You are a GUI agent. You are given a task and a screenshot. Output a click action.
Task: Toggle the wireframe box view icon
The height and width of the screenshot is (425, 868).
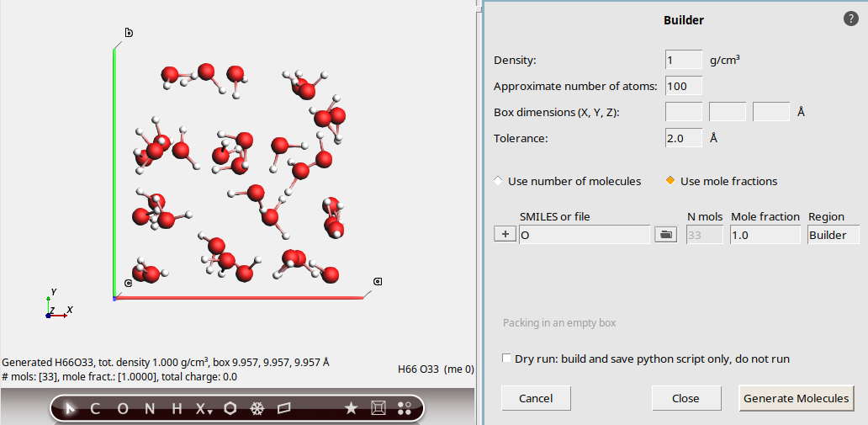coord(378,409)
